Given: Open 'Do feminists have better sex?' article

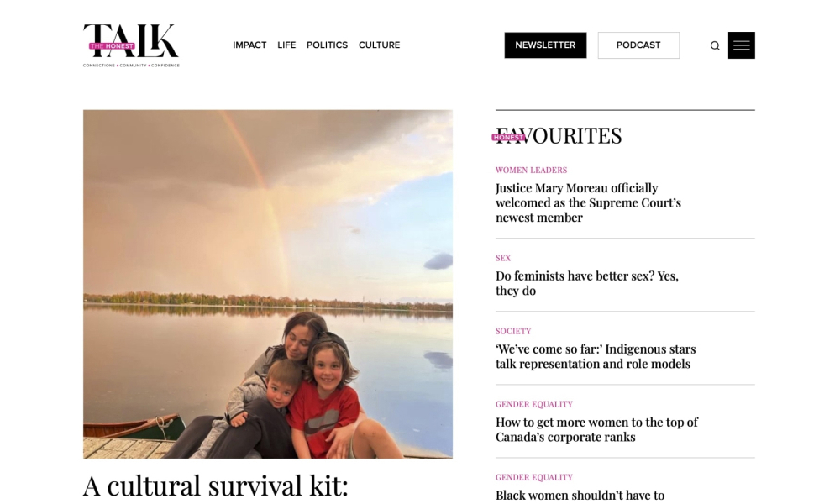Looking at the screenshot, I should click(586, 283).
